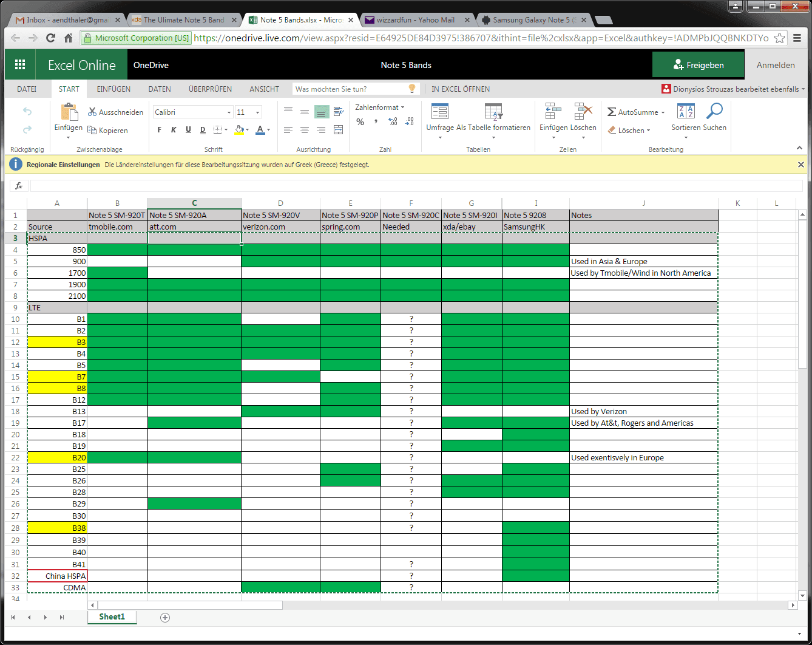Viewport: 812px width, 645px height.
Task: Reload the page in Chrome
Action: 50,38
